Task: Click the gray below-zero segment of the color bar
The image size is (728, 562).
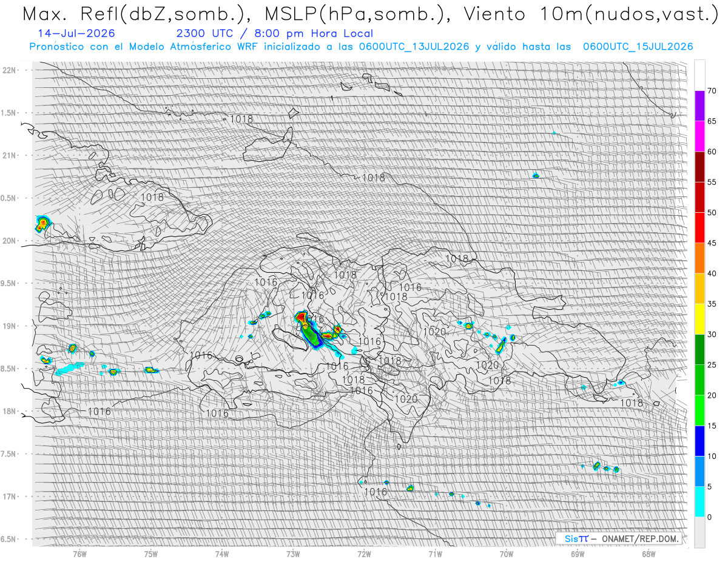Action: point(699,532)
